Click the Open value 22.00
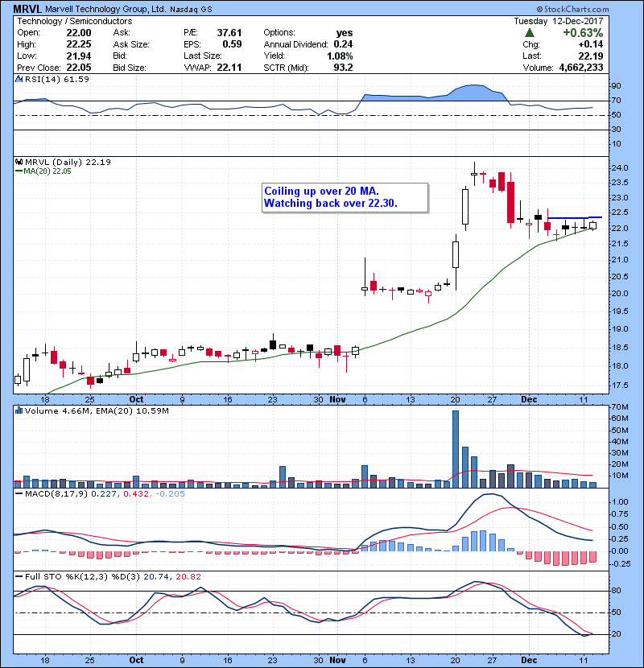The width and height of the screenshot is (644, 668). [x=79, y=33]
